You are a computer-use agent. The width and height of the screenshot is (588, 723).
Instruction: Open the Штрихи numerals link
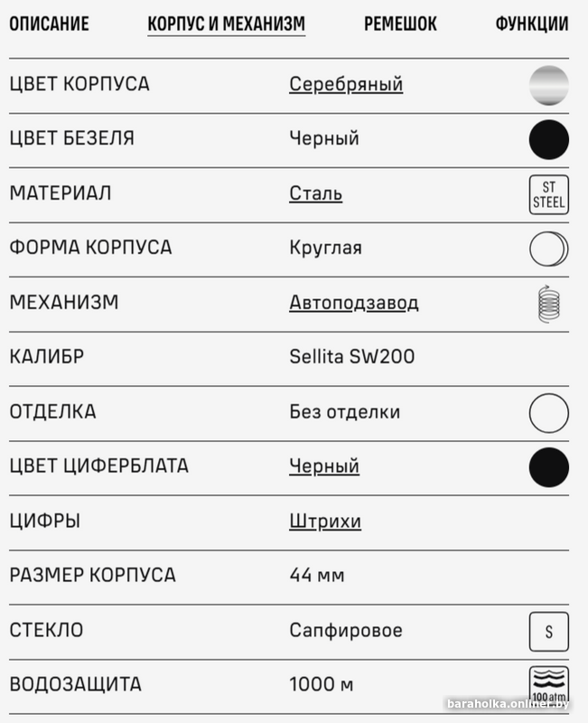point(325,521)
